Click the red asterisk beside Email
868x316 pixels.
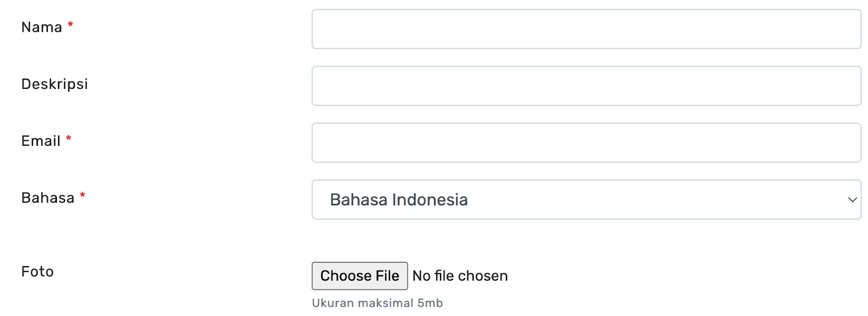point(69,139)
